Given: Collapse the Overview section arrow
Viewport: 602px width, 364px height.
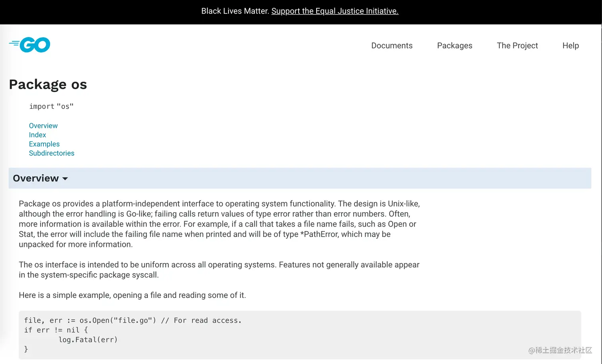Looking at the screenshot, I should (65, 179).
